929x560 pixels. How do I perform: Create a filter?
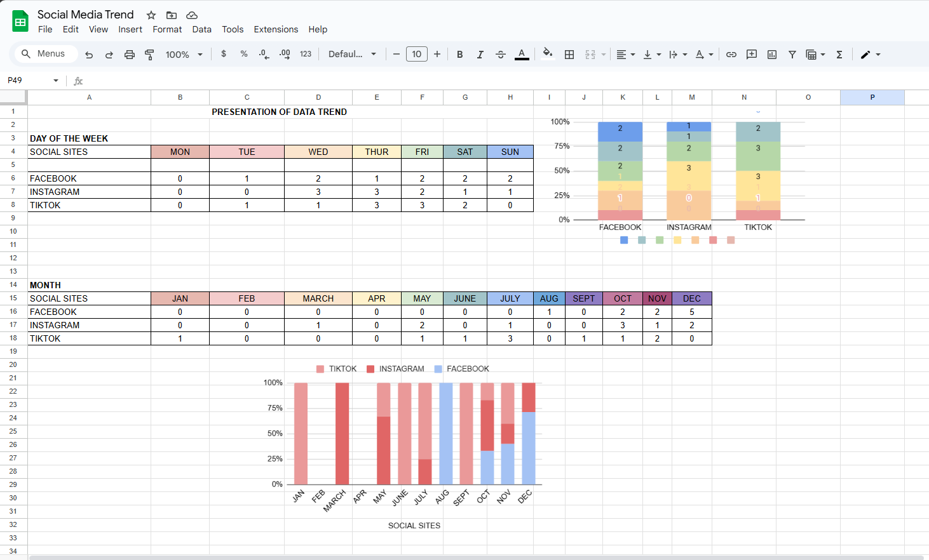pos(792,55)
